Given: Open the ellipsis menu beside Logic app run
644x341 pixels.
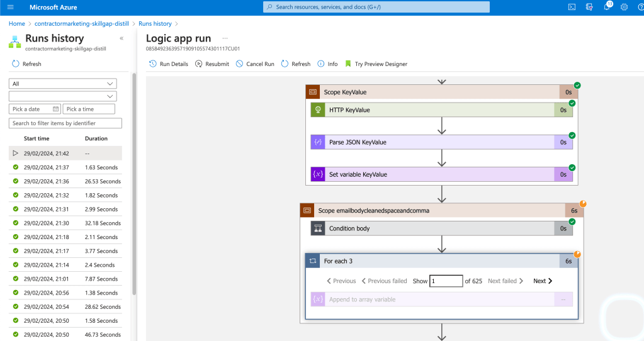Looking at the screenshot, I should click(225, 38).
